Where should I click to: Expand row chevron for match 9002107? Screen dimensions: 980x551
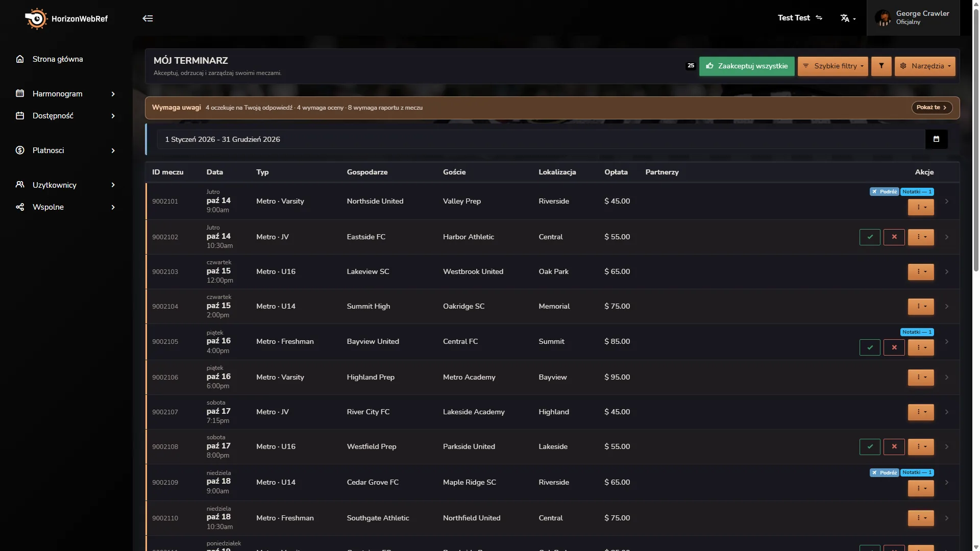(947, 412)
